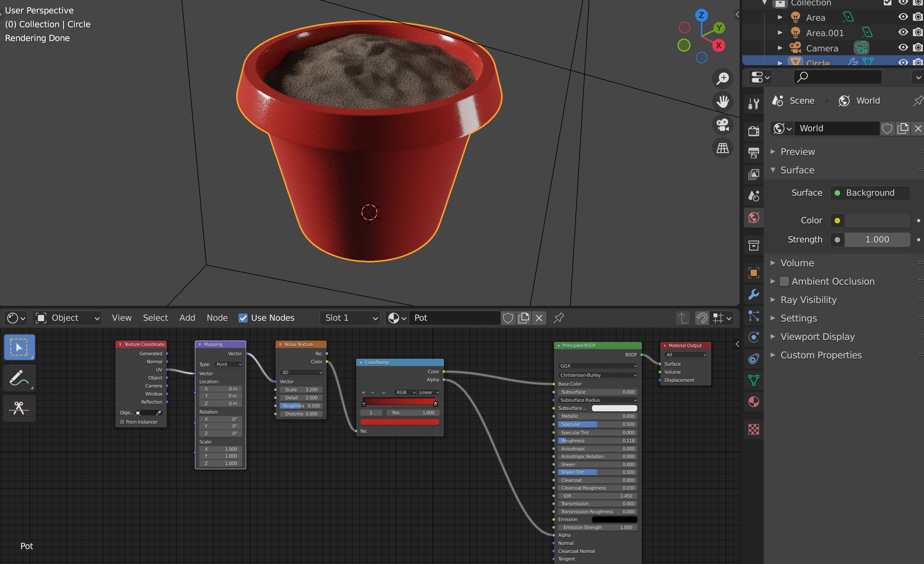This screenshot has width=924, height=564.
Task: Open the Node menu
Action: [x=217, y=318]
